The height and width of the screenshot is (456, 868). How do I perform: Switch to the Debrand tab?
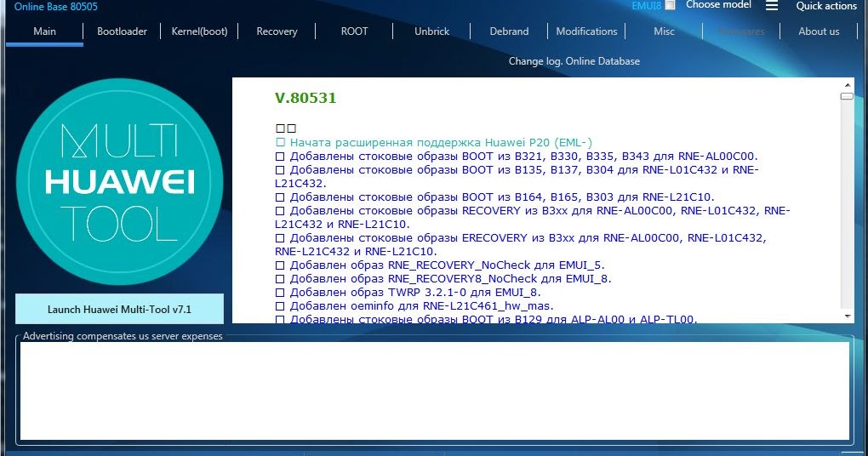[x=509, y=31]
